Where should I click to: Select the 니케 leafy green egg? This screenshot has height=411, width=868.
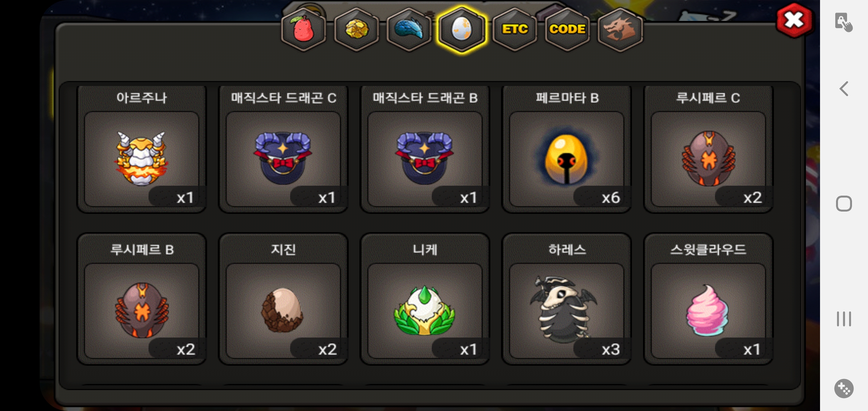point(425,299)
